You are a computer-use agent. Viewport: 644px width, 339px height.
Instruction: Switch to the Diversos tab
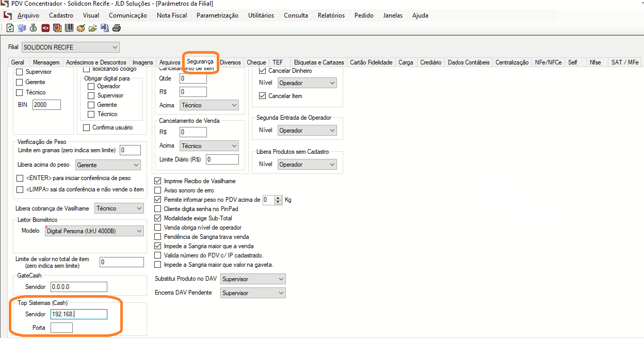click(230, 62)
